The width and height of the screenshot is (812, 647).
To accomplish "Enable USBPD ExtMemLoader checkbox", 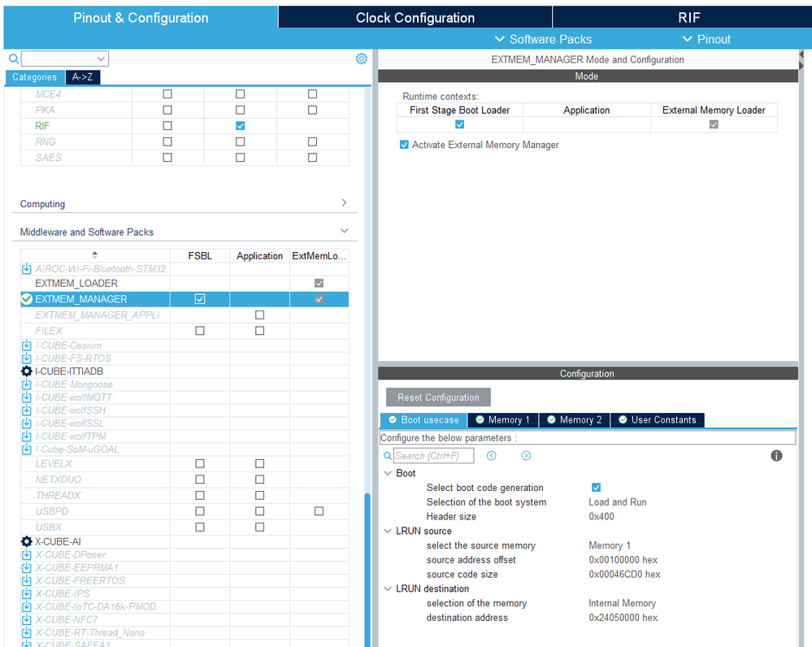I will 319,511.
